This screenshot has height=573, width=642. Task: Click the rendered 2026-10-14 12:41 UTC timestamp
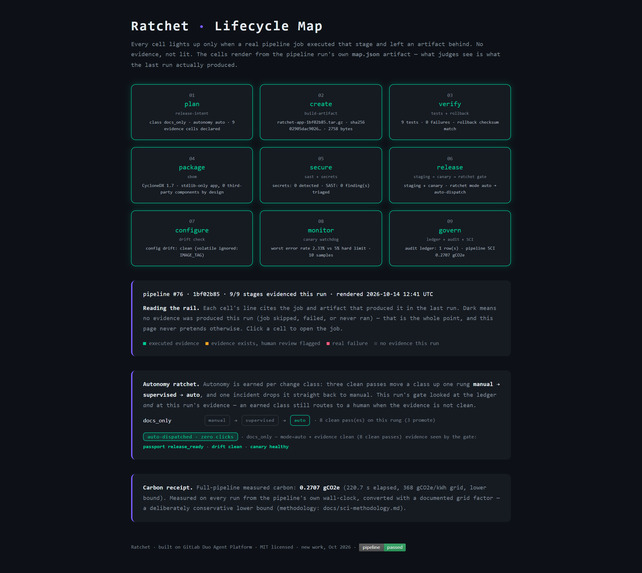[x=384, y=294]
